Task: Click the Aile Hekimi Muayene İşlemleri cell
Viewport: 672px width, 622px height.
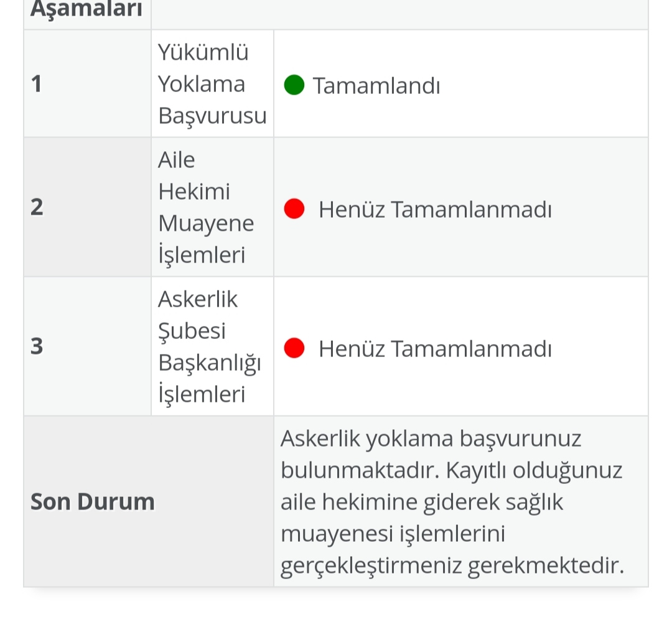Action: tap(213, 207)
